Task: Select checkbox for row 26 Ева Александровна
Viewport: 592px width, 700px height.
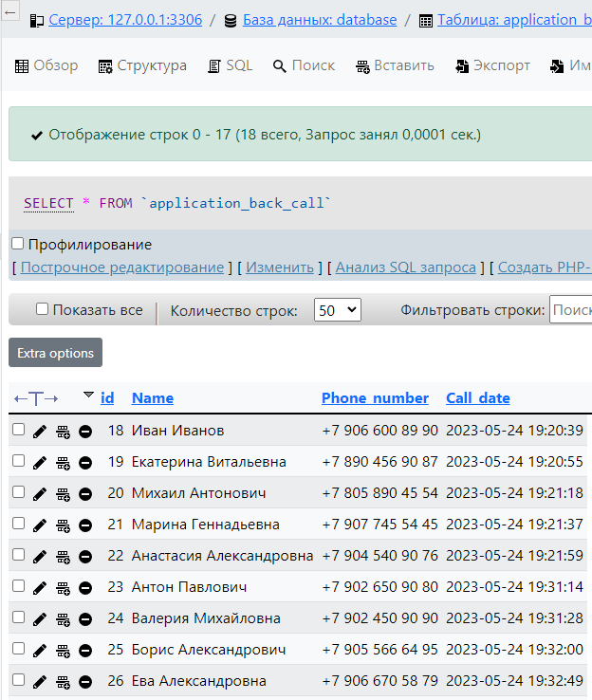Action: 18,679
